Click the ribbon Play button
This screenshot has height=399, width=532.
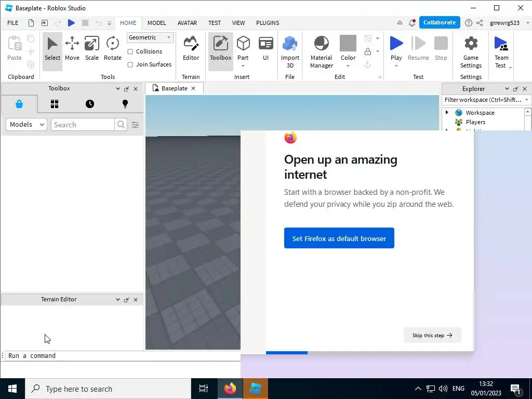click(x=396, y=45)
